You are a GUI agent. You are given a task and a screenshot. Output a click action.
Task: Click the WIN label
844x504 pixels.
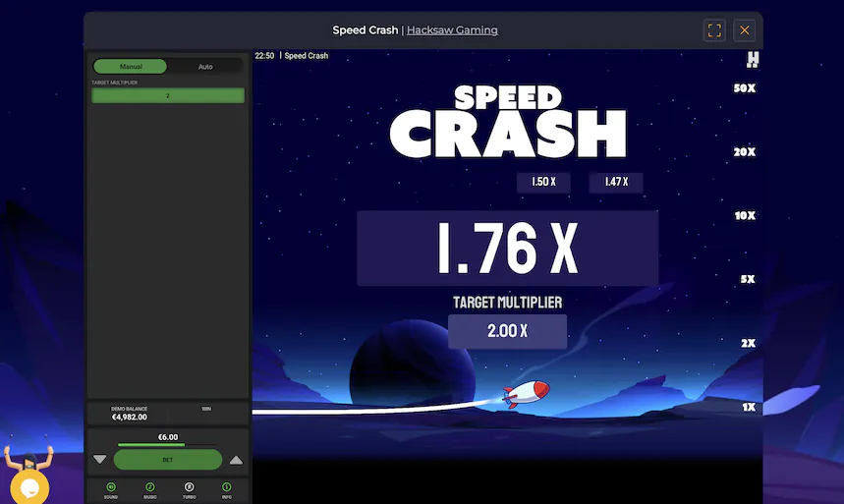(x=206, y=409)
